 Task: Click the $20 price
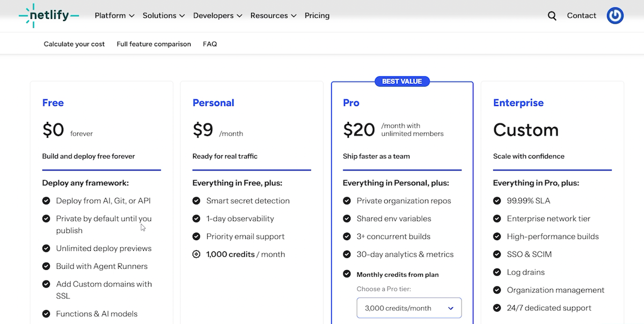(359, 130)
